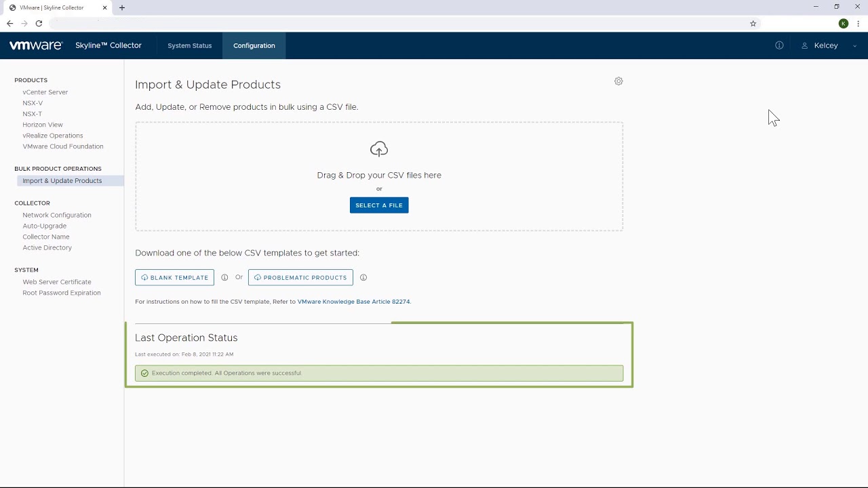Click the user profile icon
The height and width of the screenshot is (488, 868).
[805, 45]
